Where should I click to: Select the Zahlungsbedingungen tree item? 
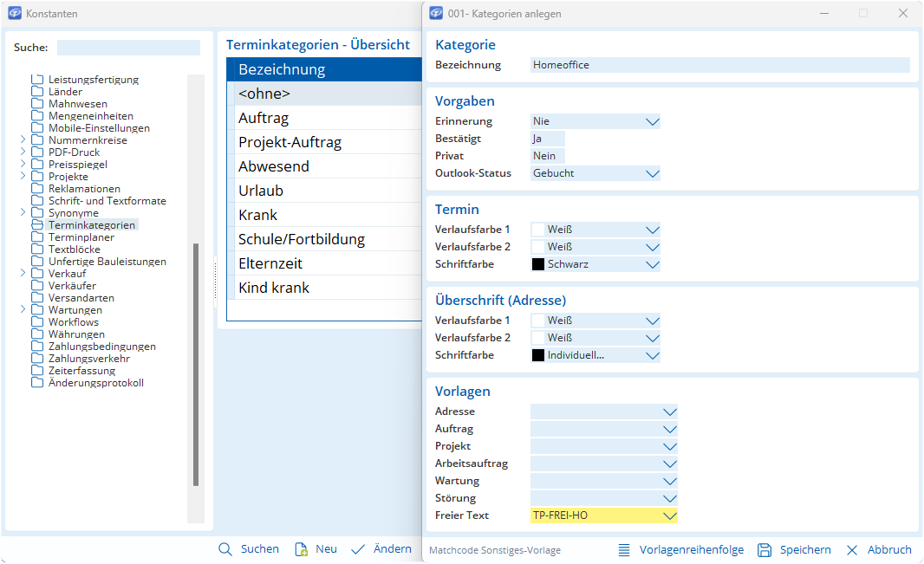point(102,347)
